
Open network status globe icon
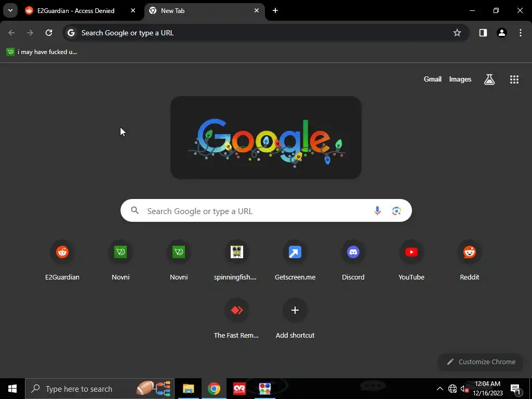click(x=453, y=389)
